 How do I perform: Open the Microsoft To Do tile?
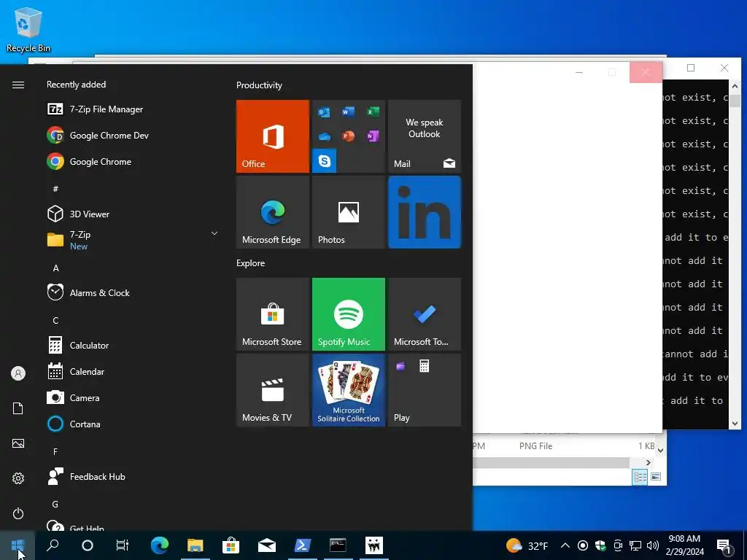tap(425, 314)
